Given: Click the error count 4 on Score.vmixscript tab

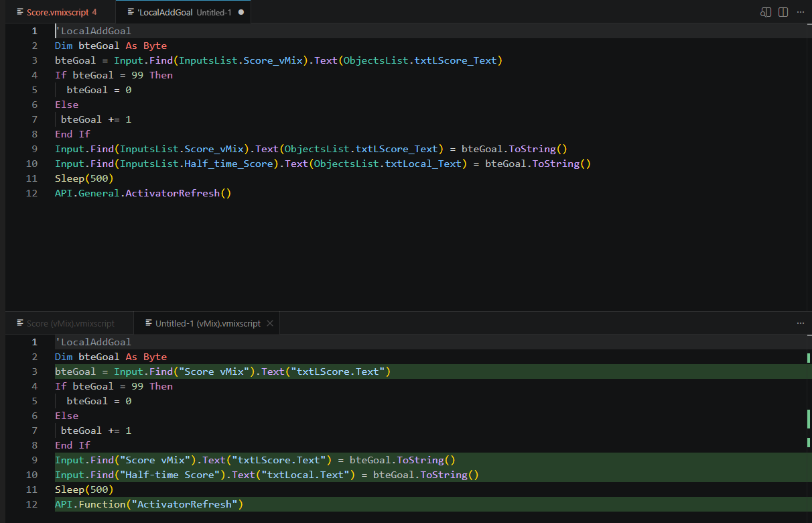Looking at the screenshot, I should click(x=94, y=12).
